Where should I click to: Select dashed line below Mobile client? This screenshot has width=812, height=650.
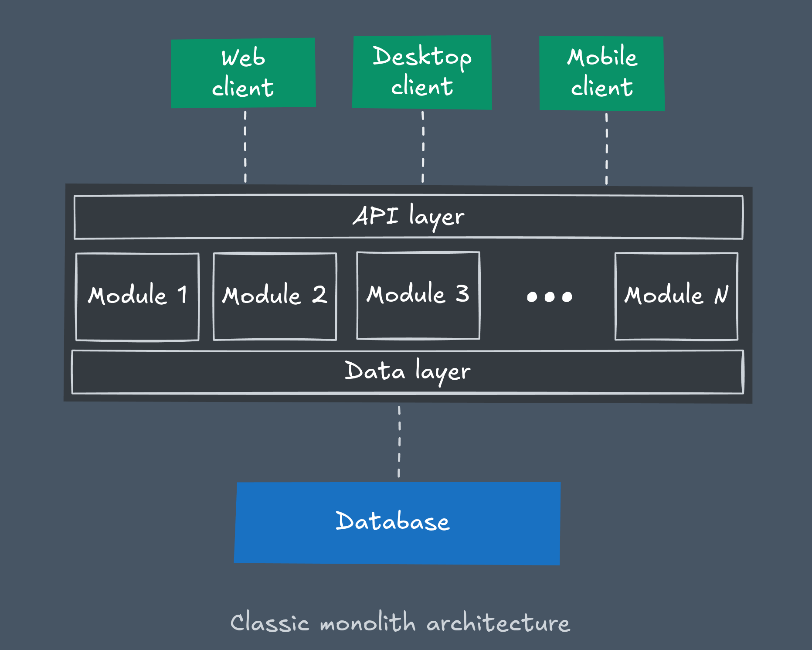606,148
